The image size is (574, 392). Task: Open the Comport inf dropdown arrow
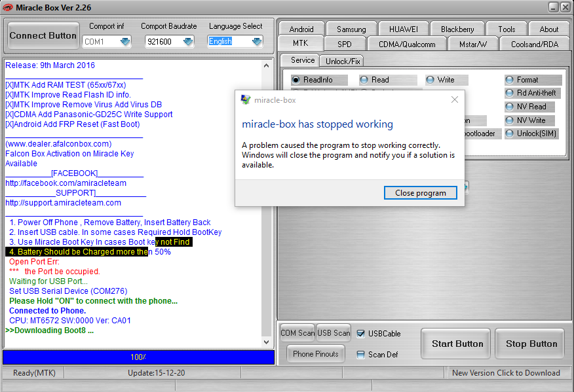[x=126, y=41]
